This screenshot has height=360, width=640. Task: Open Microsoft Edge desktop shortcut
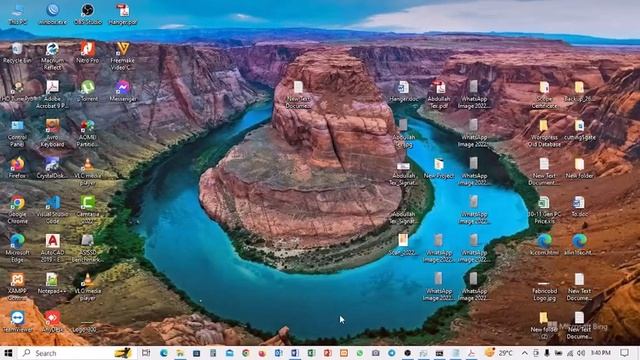17,248
